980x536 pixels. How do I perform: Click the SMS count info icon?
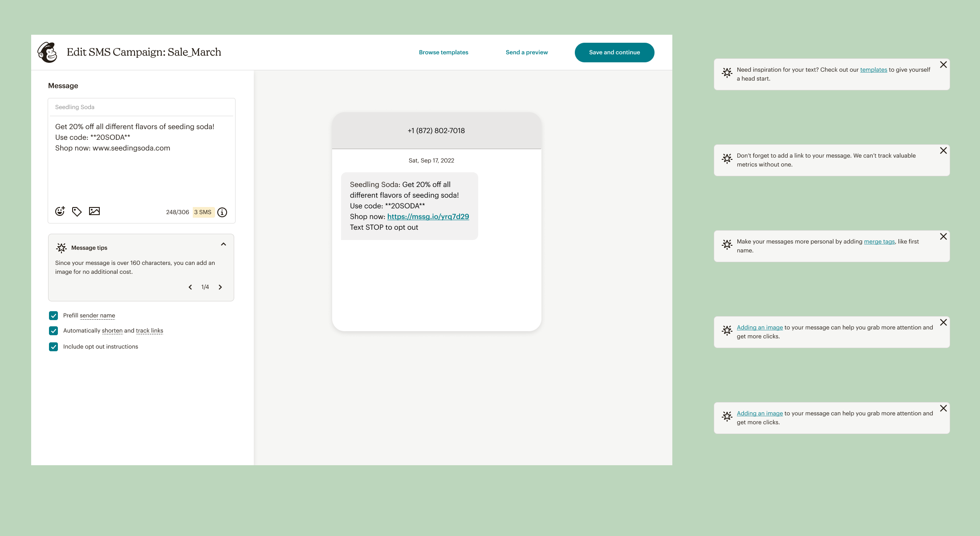222,212
